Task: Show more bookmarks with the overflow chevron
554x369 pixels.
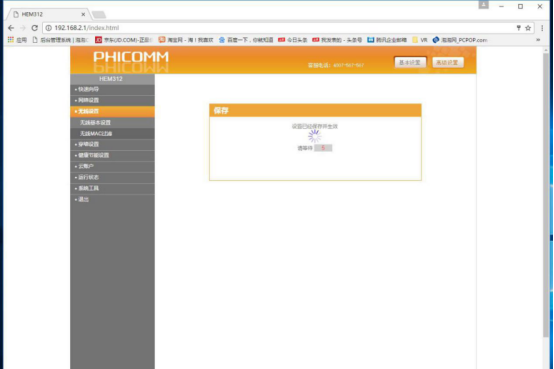Action: 538,40
